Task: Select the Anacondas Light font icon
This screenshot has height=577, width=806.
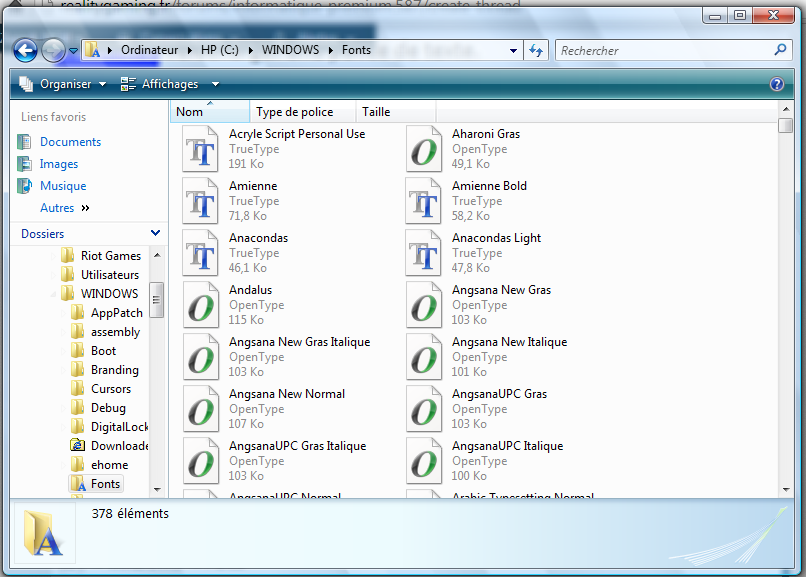Action: point(424,253)
